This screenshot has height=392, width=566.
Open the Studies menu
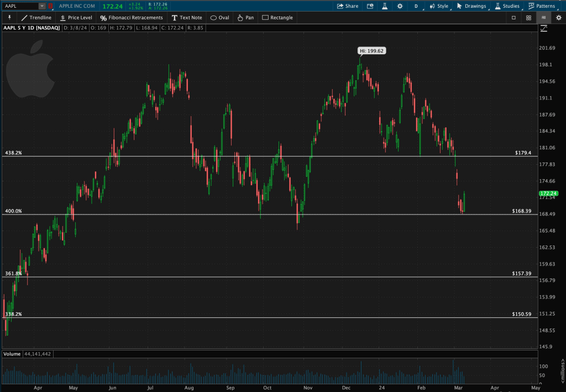click(506, 6)
